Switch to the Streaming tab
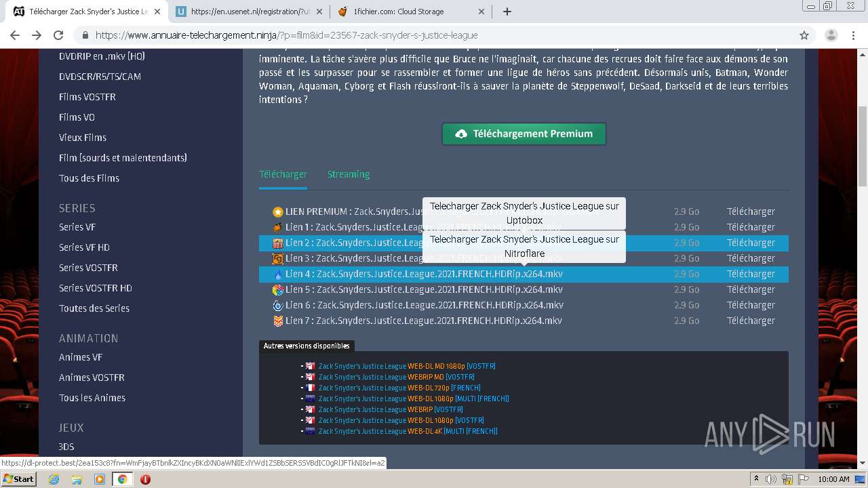The height and width of the screenshot is (488, 868). (349, 174)
